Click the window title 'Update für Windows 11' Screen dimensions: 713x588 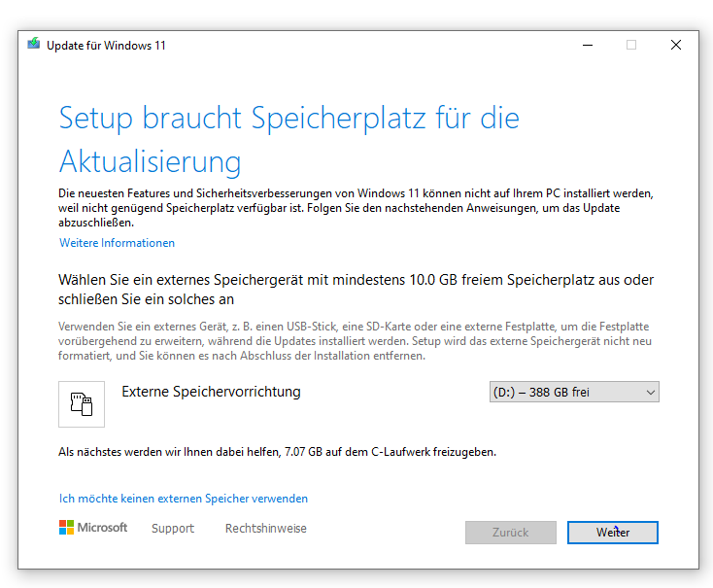106,46
